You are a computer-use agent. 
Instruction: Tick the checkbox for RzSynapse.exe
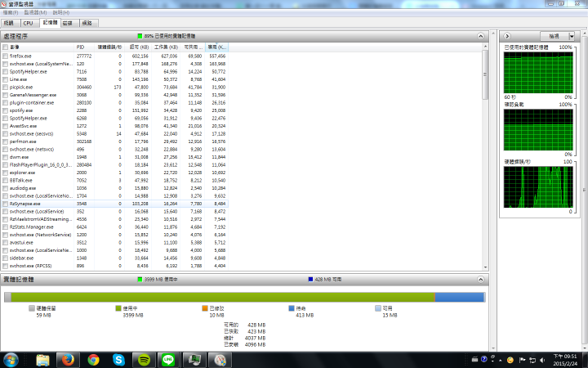coord(5,204)
